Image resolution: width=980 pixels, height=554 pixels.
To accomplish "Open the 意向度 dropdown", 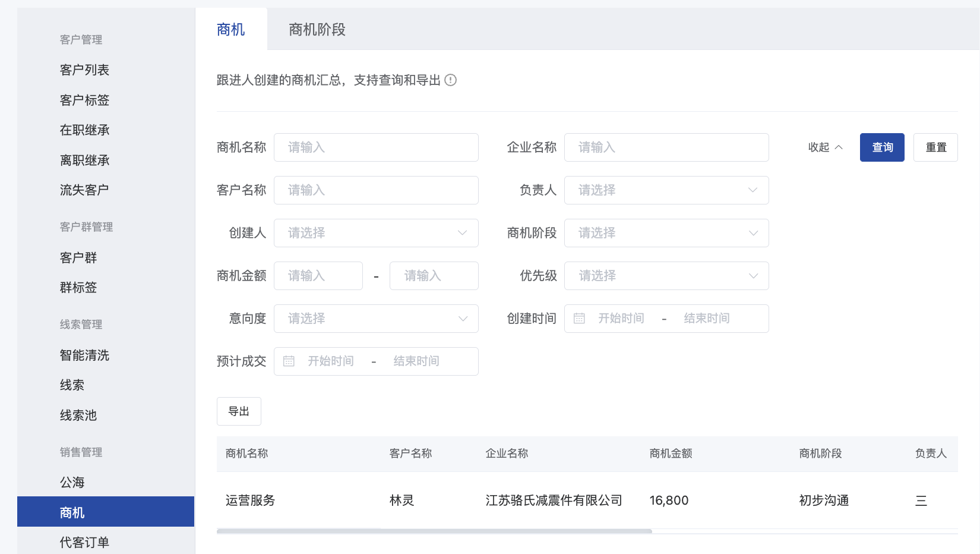I will tap(376, 319).
